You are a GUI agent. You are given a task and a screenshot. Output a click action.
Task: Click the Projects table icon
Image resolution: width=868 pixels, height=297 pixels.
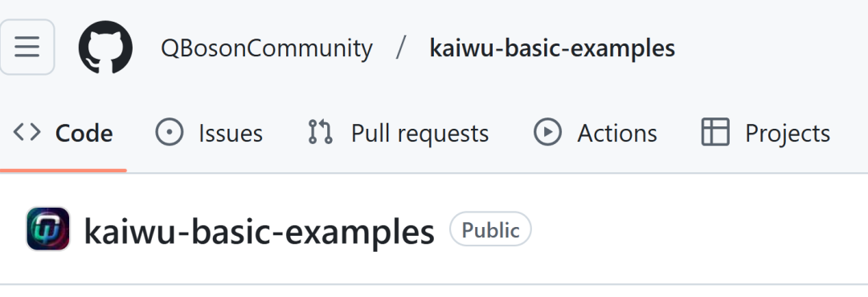coord(715,133)
